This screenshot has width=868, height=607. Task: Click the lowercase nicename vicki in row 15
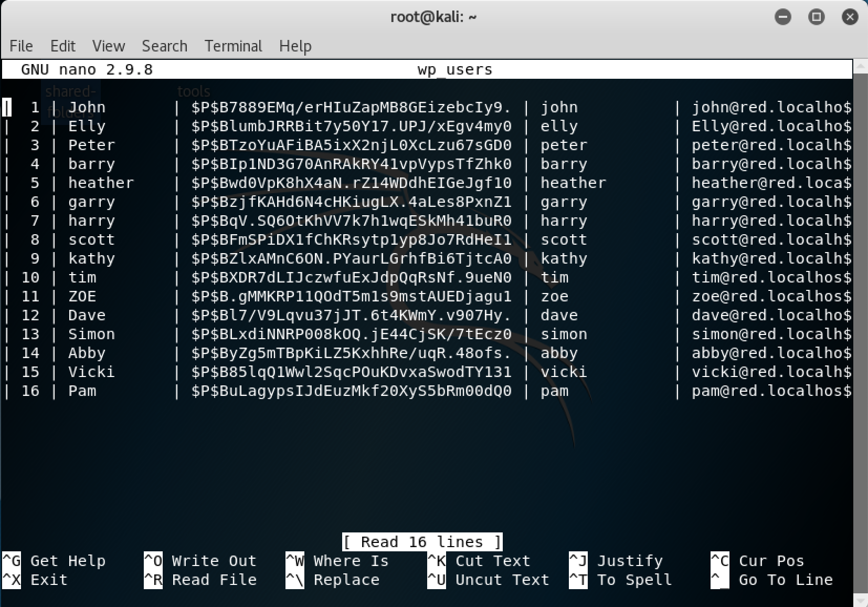click(x=564, y=372)
